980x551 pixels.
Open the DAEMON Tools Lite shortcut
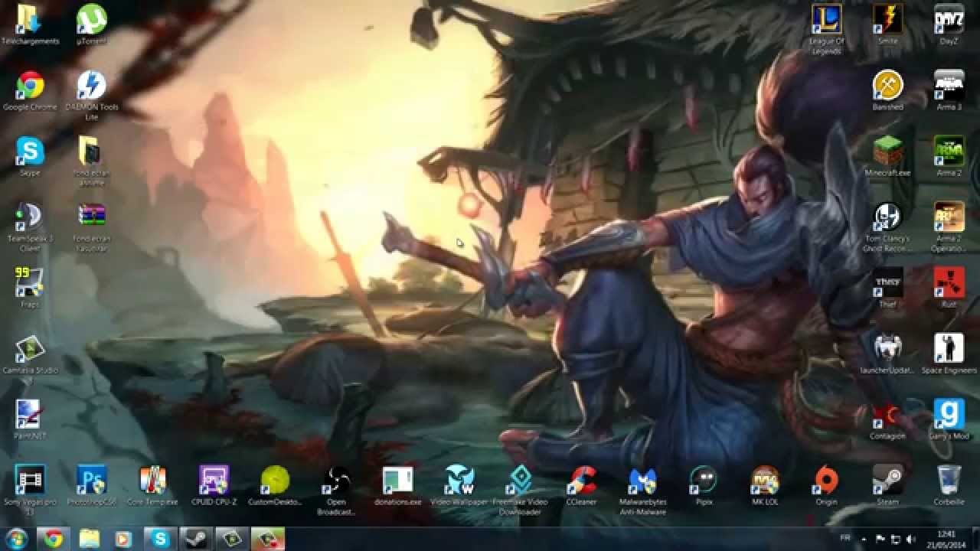tap(92, 95)
